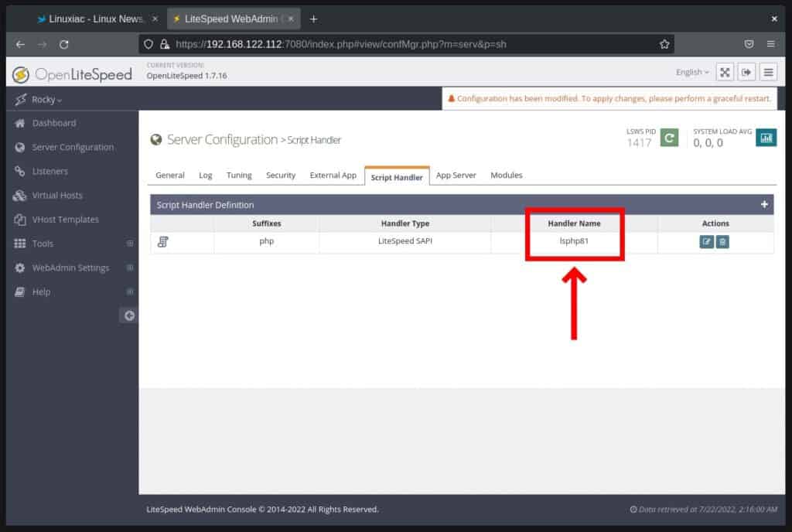Click the Handler Name column header
Viewport: 792px width, 532px height.
click(574, 223)
